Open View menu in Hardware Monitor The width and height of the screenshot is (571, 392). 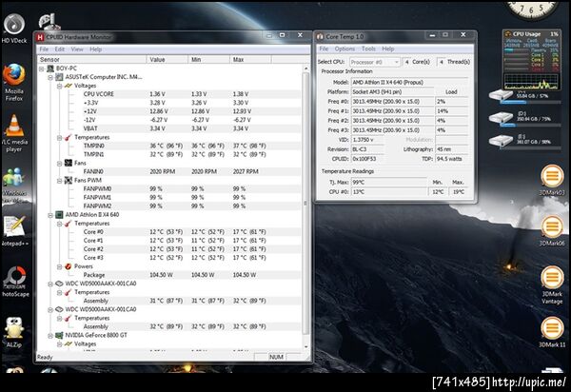tap(77, 49)
